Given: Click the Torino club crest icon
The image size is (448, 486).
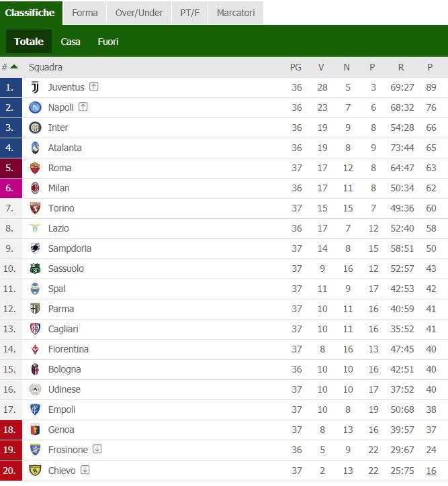Looking at the screenshot, I should [x=35, y=208].
